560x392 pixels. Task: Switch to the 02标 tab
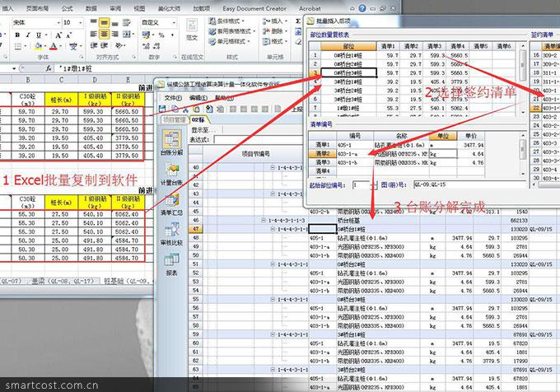(x=198, y=120)
